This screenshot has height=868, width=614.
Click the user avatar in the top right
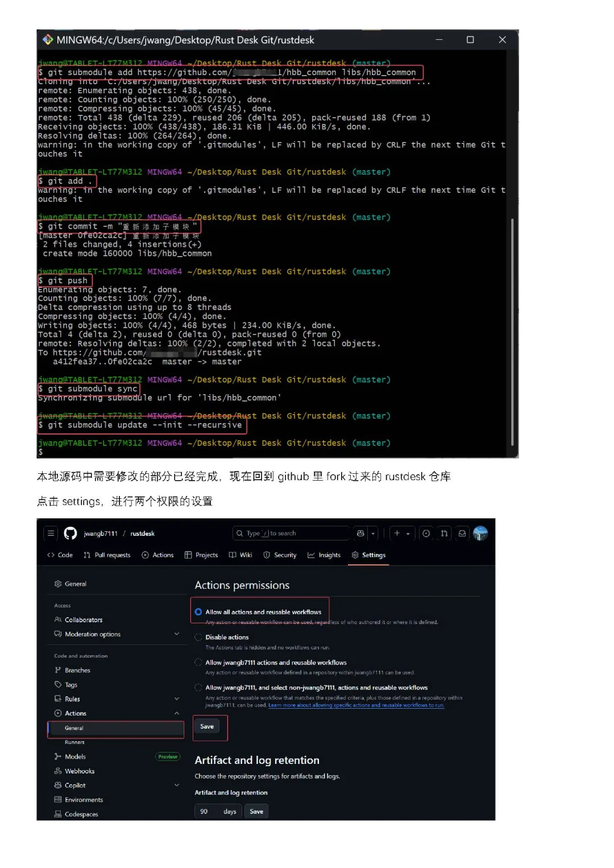click(x=481, y=533)
